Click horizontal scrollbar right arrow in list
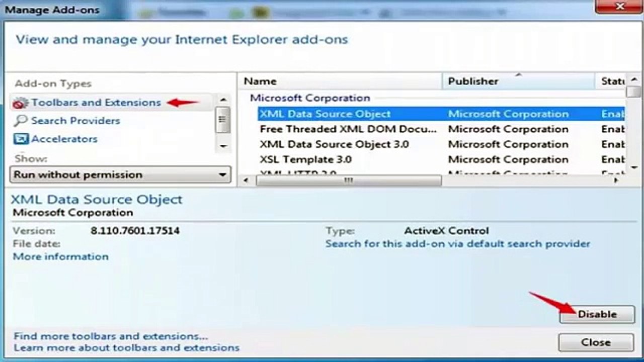Image resolution: width=644 pixels, height=362 pixels. click(616, 180)
